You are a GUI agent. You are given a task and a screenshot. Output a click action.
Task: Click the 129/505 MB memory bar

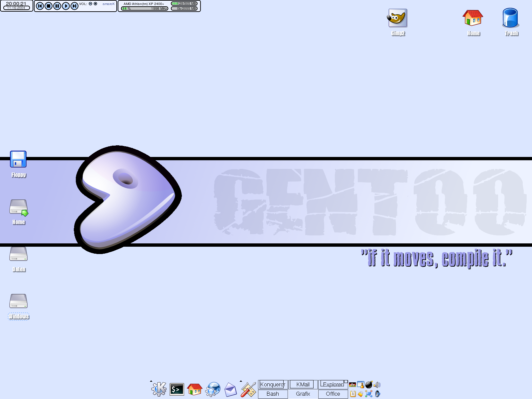click(184, 4)
